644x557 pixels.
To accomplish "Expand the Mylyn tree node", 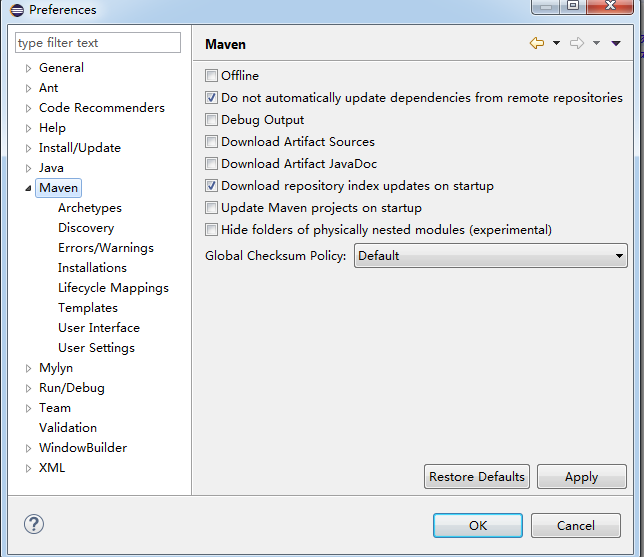I will point(28,368).
